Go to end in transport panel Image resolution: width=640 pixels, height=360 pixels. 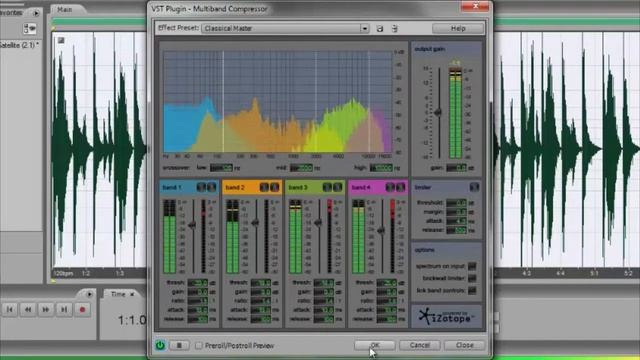pyautogui.click(x=64, y=310)
